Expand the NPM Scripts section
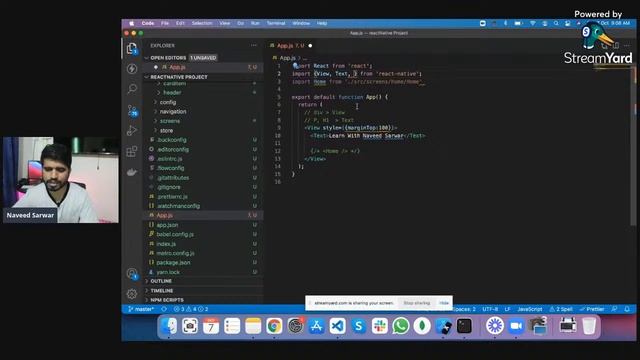The height and width of the screenshot is (360, 640). point(167,300)
